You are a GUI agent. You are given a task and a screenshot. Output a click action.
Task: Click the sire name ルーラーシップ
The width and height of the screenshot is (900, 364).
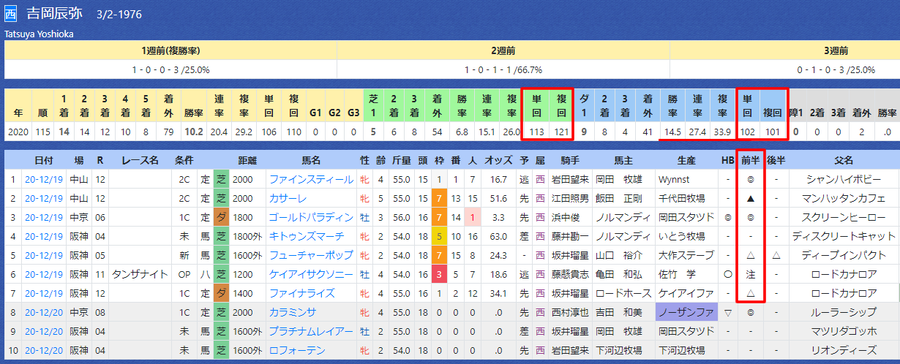point(844,312)
